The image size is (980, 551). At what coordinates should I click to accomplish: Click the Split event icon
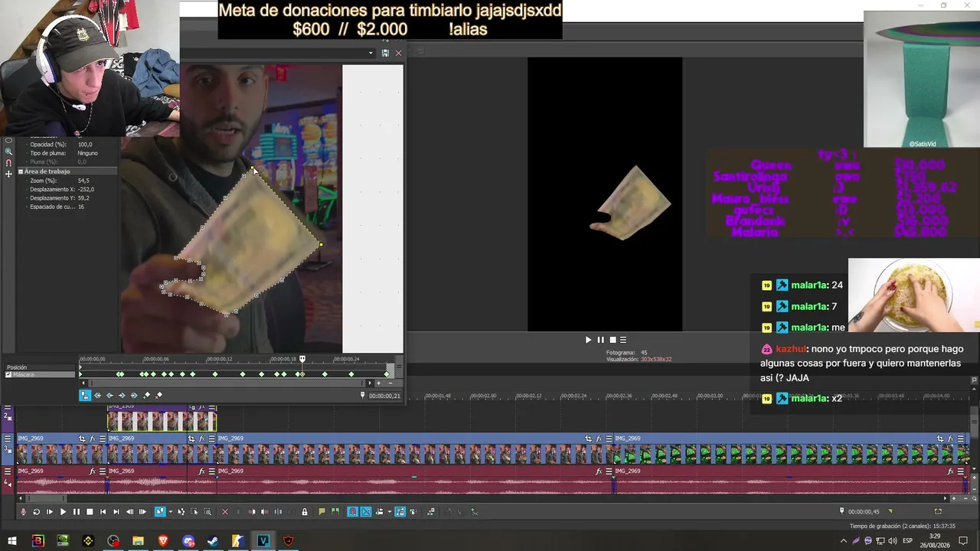(278, 512)
